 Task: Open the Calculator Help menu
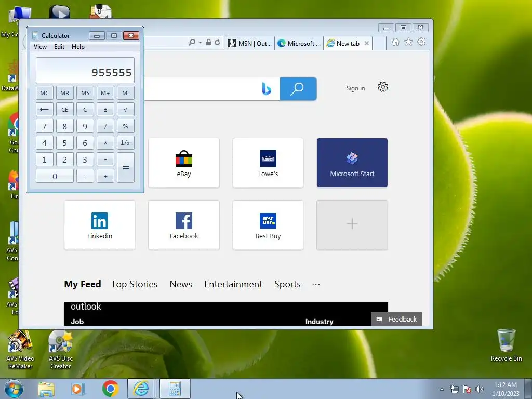pos(78,47)
